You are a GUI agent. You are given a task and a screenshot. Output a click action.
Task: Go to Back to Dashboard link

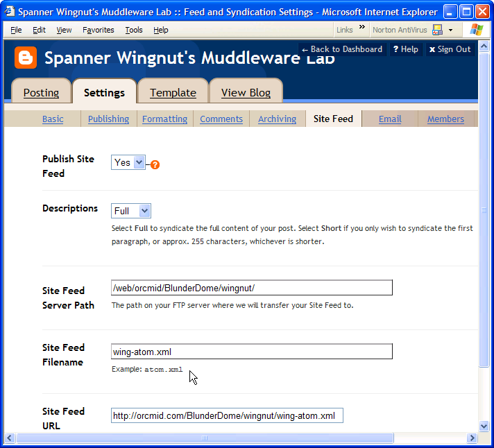click(342, 49)
